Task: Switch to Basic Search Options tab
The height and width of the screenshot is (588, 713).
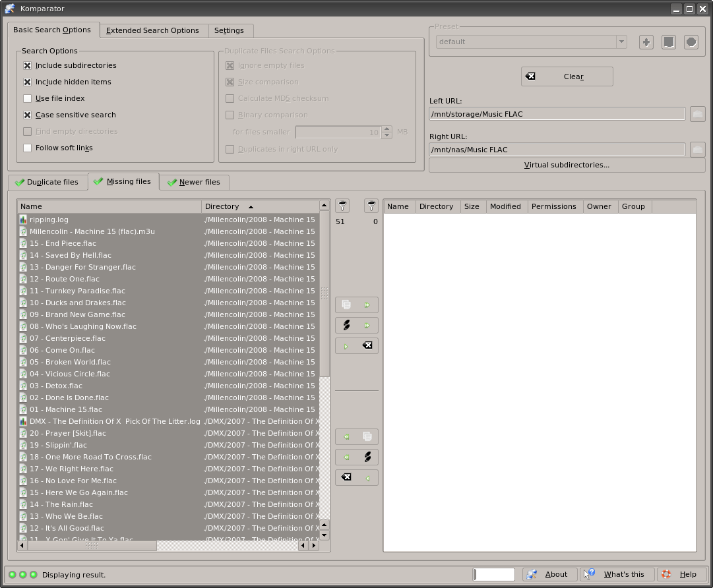Action: pos(52,30)
